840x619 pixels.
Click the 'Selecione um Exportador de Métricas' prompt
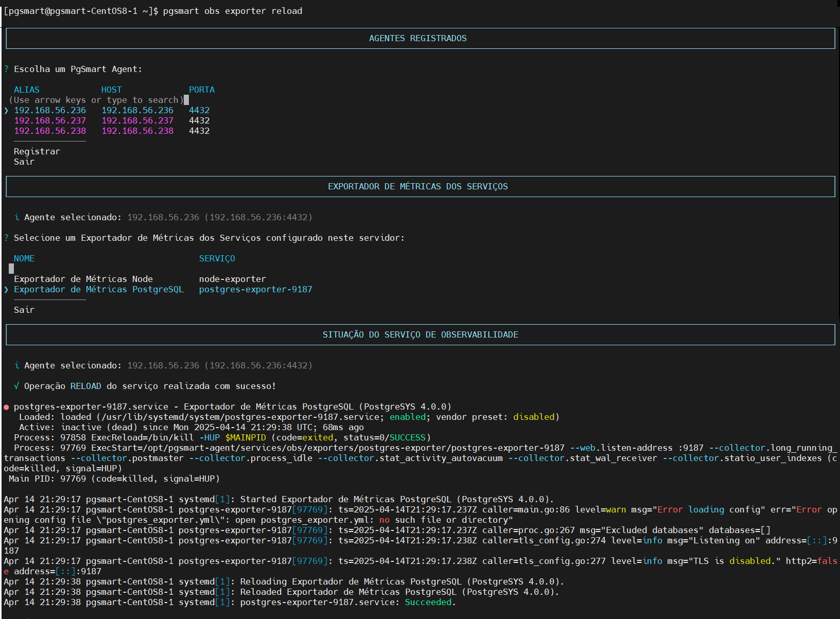pyautogui.click(x=209, y=238)
